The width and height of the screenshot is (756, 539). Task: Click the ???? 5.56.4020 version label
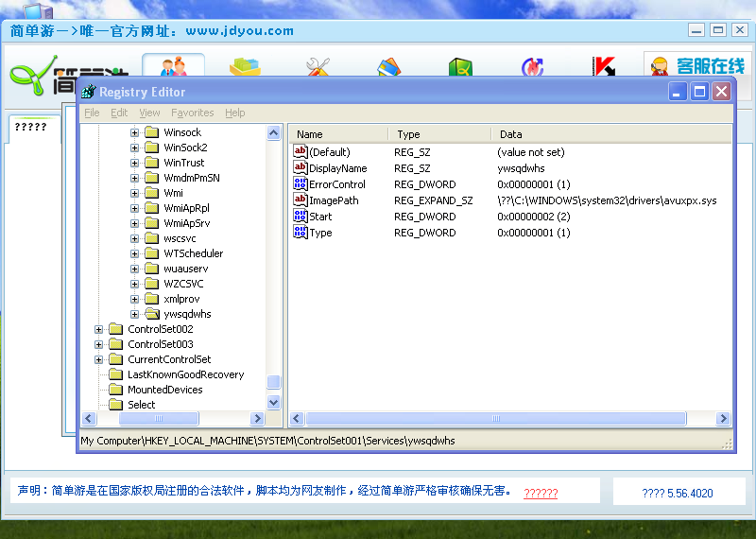[x=678, y=494]
